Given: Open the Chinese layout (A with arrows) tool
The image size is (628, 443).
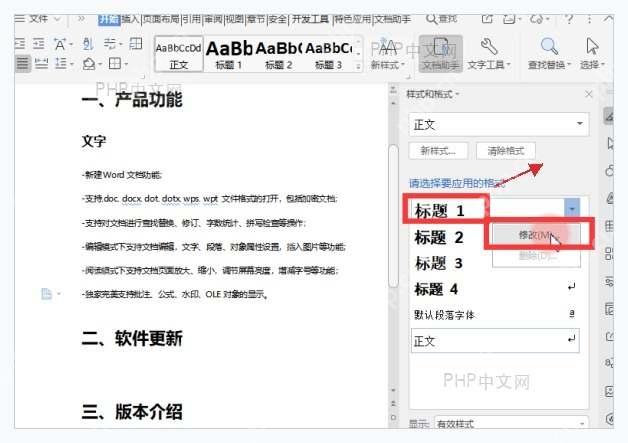Looking at the screenshot, I should tap(60, 44).
